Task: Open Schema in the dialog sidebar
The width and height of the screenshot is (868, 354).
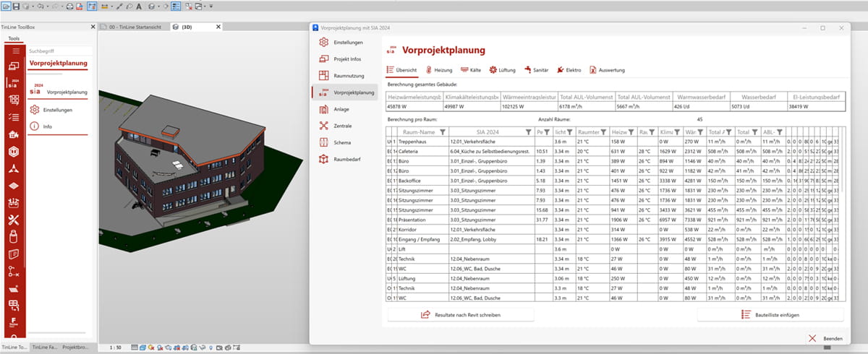Action: pyautogui.click(x=344, y=142)
